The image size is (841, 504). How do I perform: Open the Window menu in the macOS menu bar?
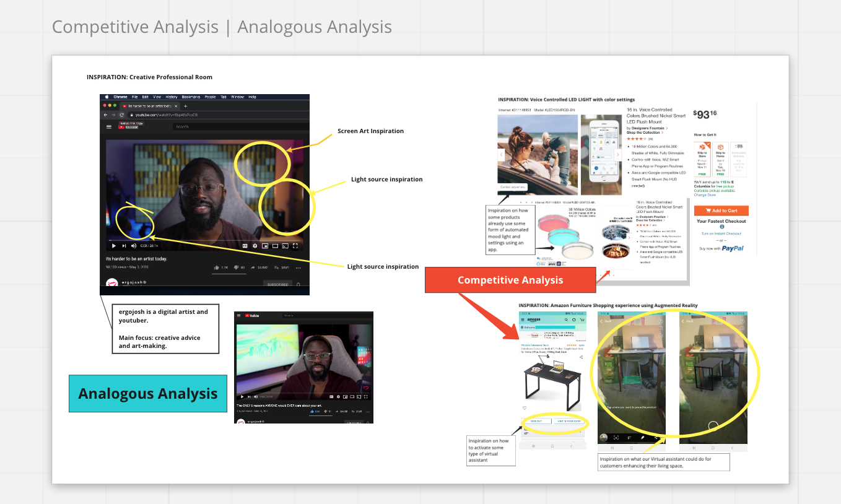coord(237,97)
